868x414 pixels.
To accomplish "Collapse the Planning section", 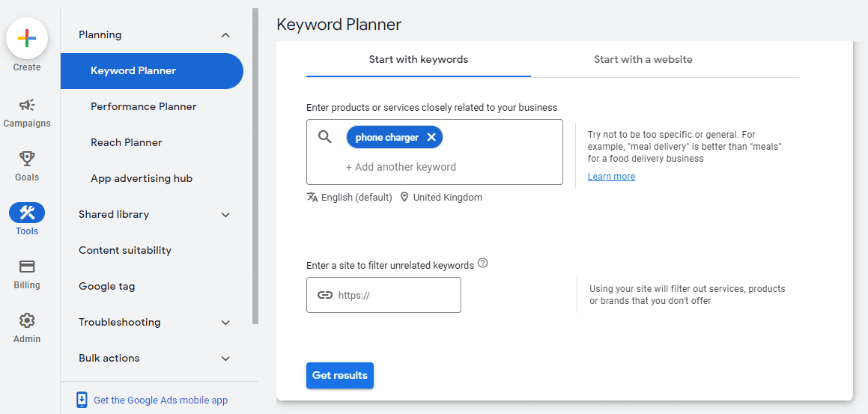I will (x=225, y=35).
